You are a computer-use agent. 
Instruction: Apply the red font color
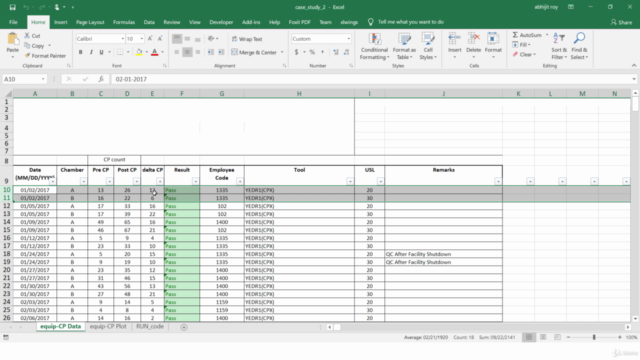click(155, 52)
